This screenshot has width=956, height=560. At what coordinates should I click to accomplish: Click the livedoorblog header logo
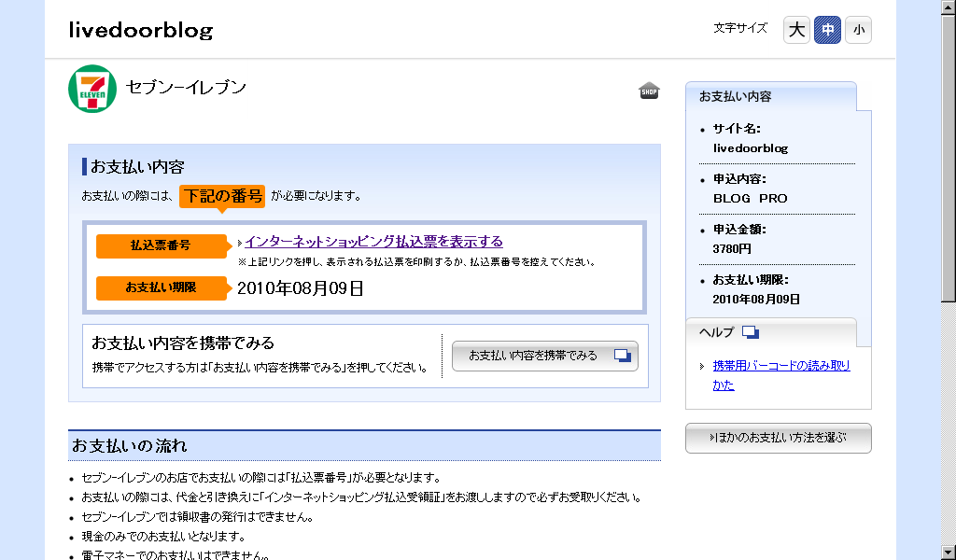click(x=141, y=30)
